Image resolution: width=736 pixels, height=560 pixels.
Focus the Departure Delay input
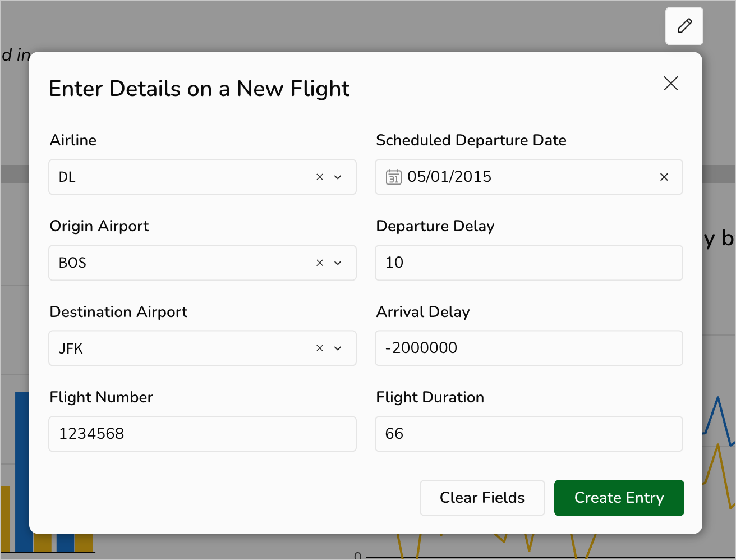click(528, 263)
